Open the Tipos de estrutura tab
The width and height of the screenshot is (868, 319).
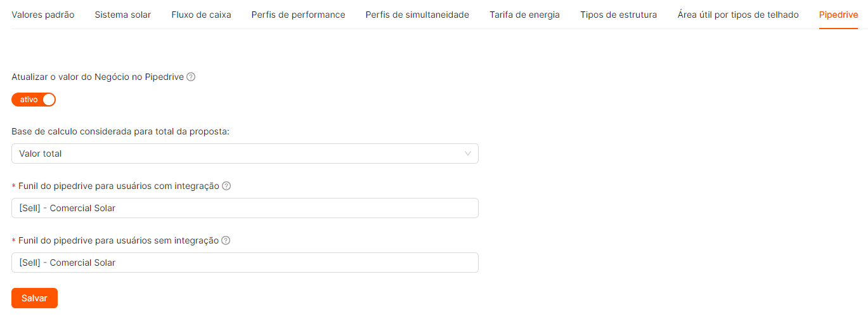[x=618, y=15]
